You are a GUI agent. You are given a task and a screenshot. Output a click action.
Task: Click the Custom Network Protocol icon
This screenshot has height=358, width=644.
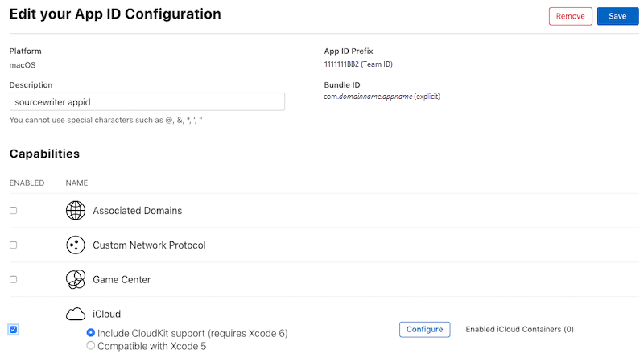pos(76,245)
